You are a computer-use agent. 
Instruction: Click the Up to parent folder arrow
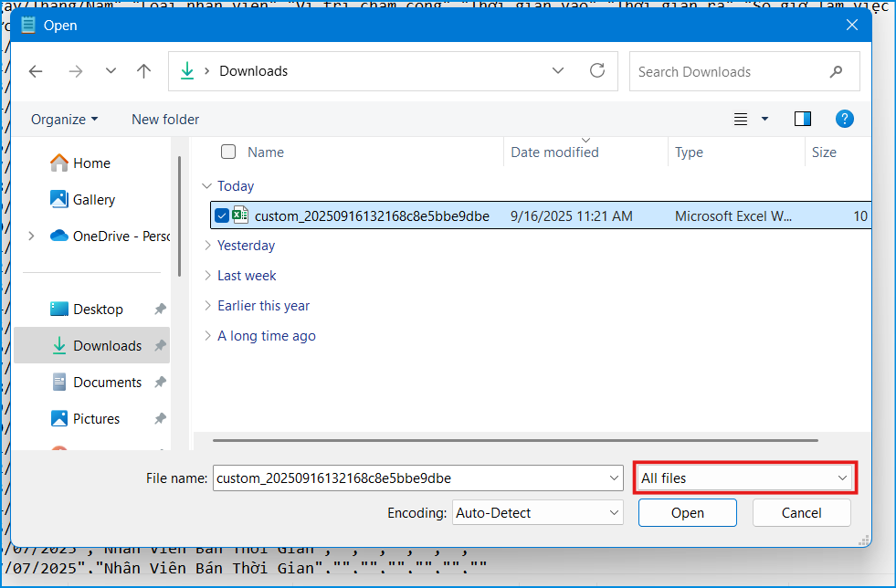pyautogui.click(x=143, y=71)
